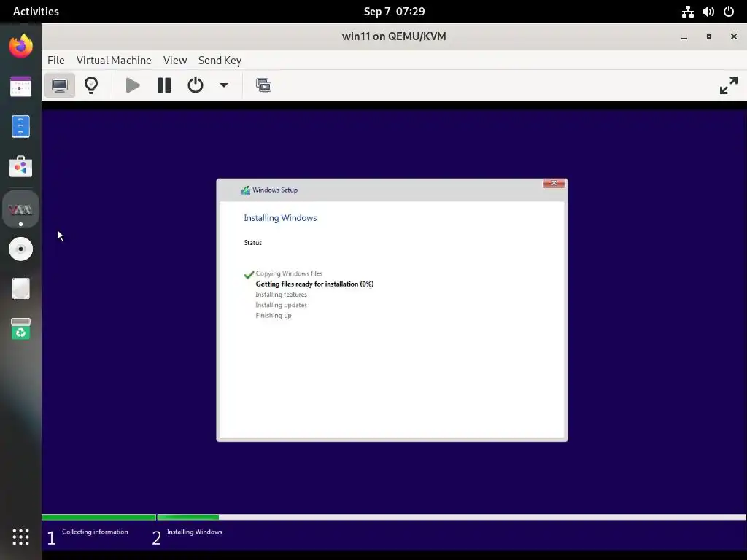Open the View menu

coord(175,61)
